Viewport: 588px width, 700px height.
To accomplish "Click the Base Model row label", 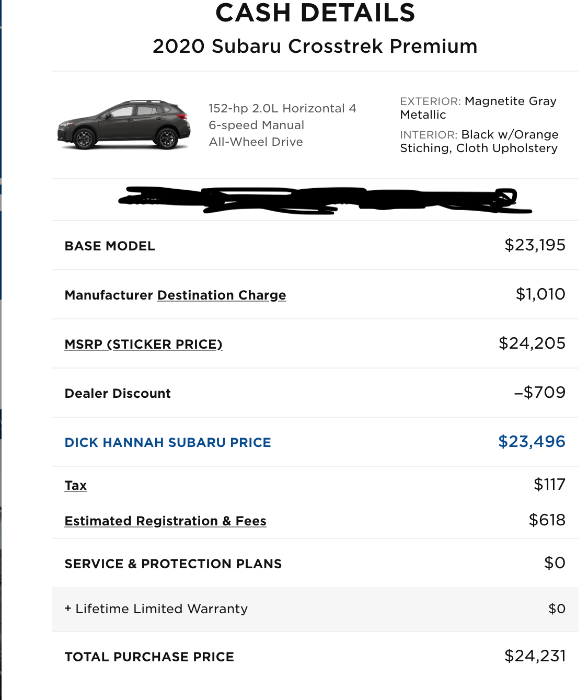I will [x=110, y=246].
